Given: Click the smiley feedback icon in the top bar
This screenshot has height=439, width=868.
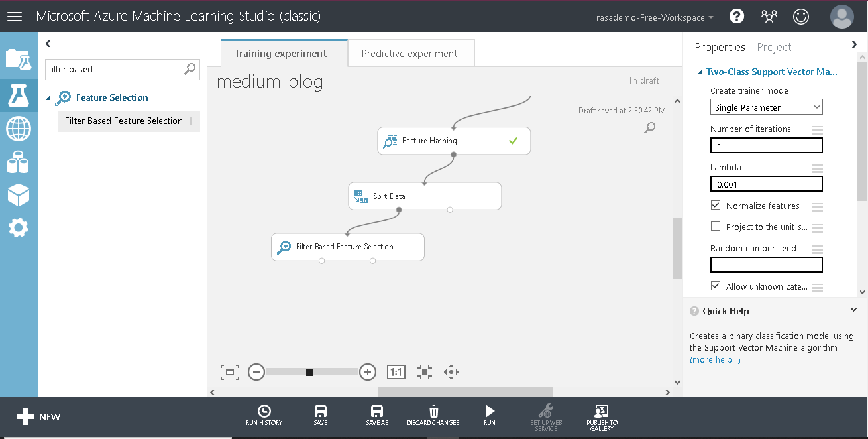Looking at the screenshot, I should click(x=801, y=16).
